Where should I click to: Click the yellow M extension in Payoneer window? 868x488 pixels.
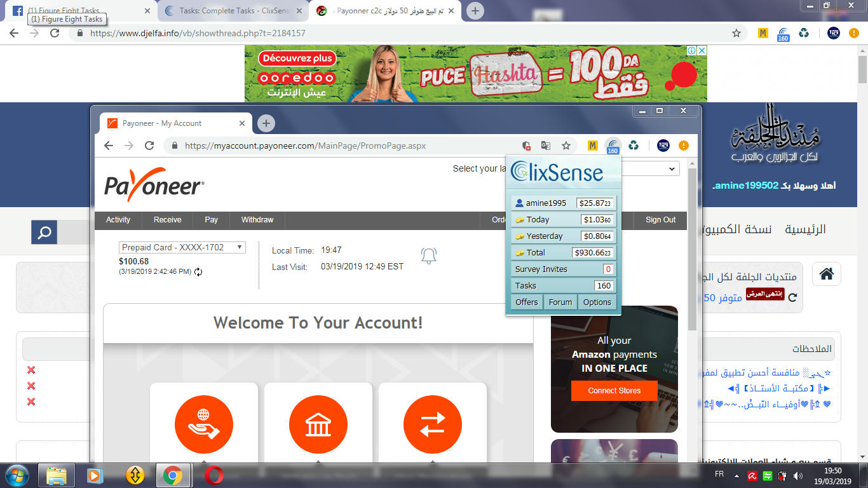[592, 146]
